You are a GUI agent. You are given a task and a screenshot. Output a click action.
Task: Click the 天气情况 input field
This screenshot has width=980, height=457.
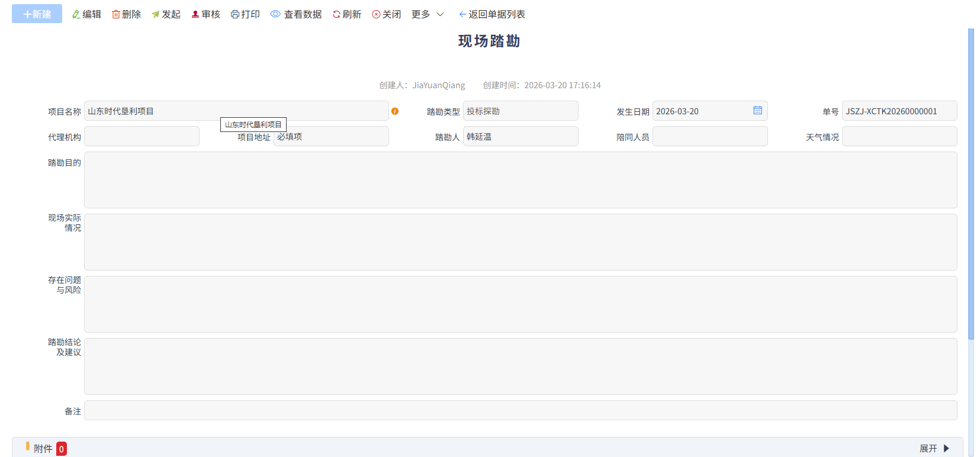click(x=899, y=136)
